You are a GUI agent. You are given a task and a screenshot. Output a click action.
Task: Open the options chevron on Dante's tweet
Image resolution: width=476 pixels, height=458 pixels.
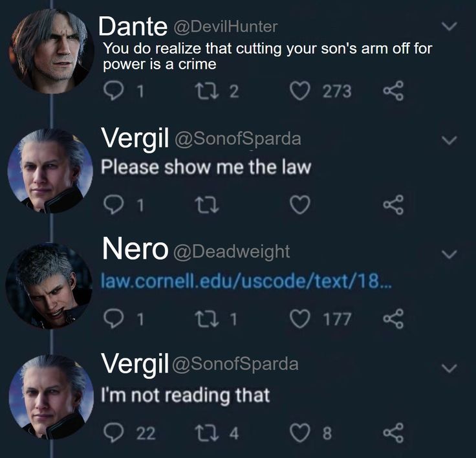point(449,27)
